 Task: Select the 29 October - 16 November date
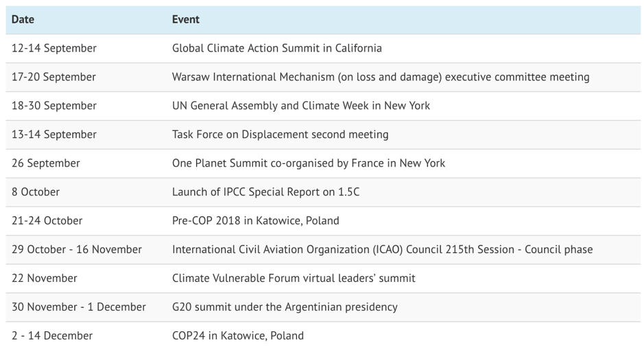[x=77, y=250]
